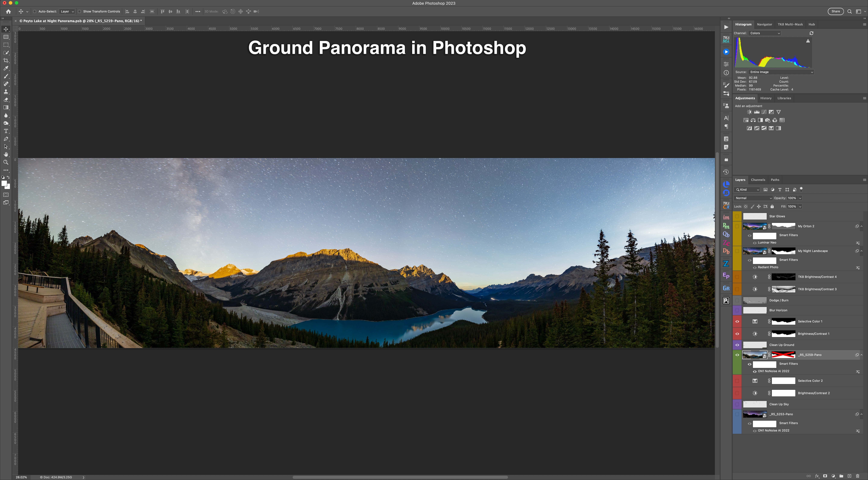The image size is (868, 480).
Task: Open the blend mode Normal dropdown
Action: (753, 198)
